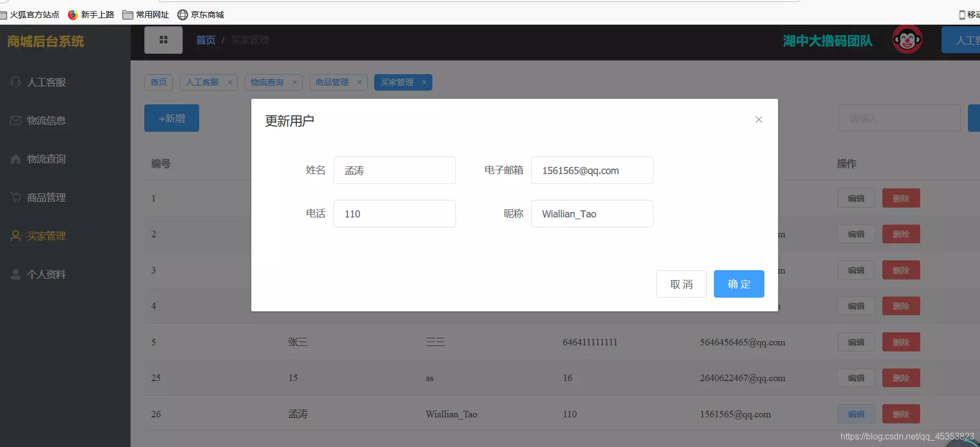Image resolution: width=980 pixels, height=447 pixels.
Task: Click the 请输入 search field
Action: pyautogui.click(x=899, y=118)
